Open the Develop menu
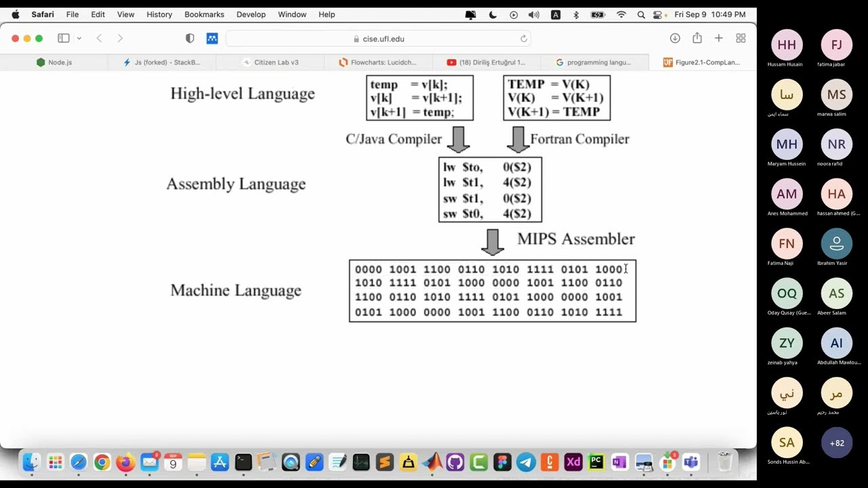This screenshot has height=488, width=868. [251, 14]
